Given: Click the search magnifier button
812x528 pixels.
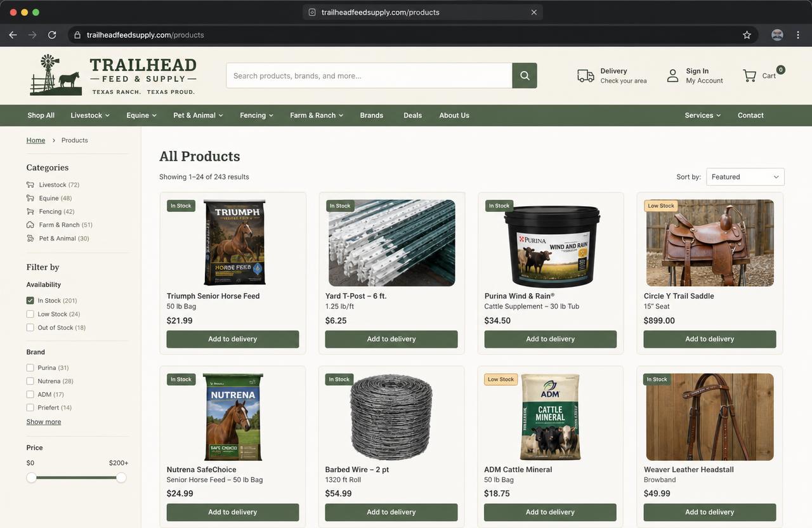Looking at the screenshot, I should click(x=525, y=76).
